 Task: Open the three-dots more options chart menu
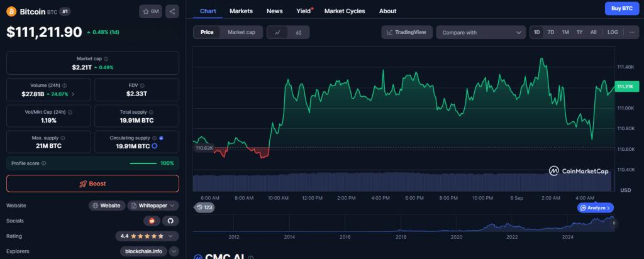coord(631,32)
